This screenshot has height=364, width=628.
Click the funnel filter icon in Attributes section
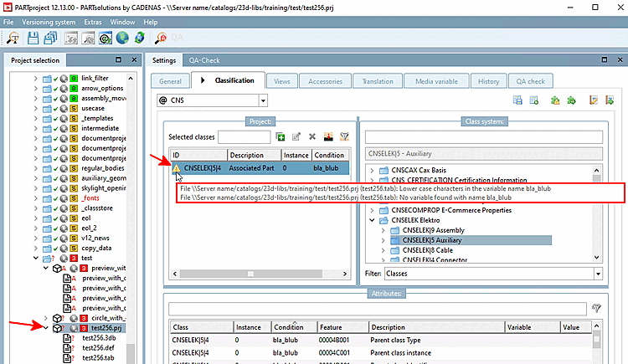point(596,308)
